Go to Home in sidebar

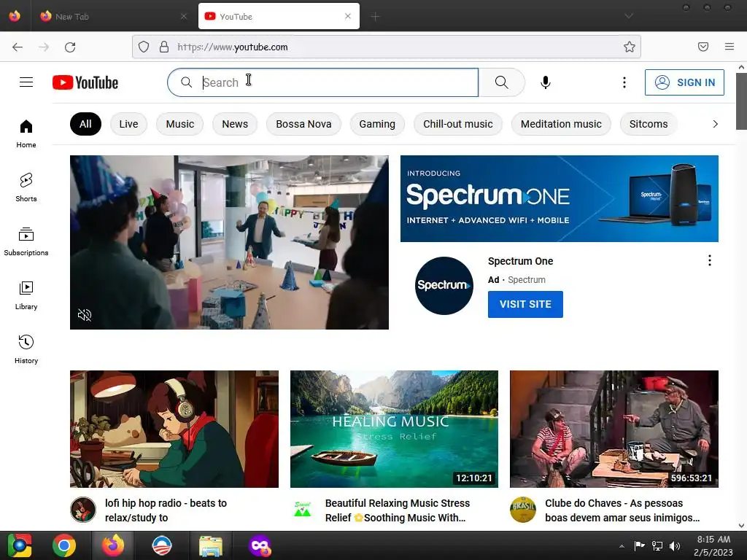(26, 134)
